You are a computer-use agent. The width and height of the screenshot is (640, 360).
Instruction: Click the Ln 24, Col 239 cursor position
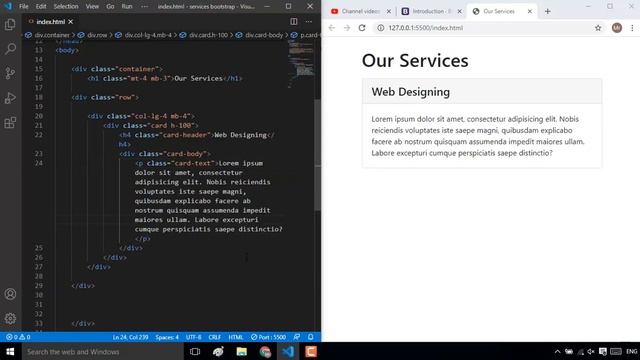(130, 337)
